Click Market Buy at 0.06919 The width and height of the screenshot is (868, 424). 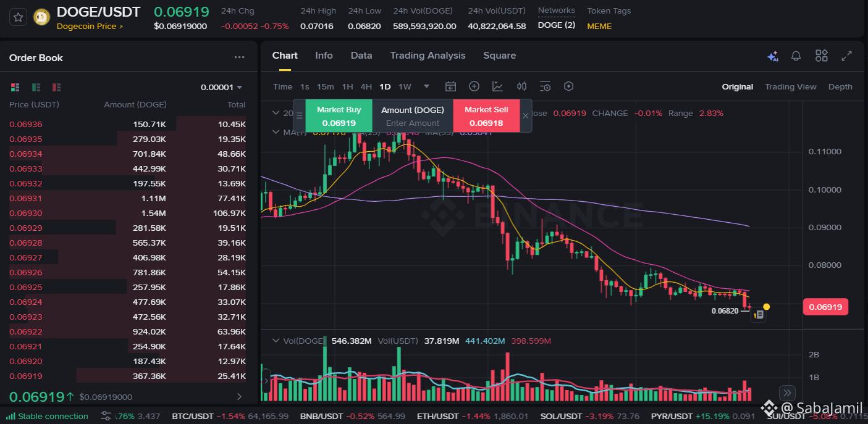(339, 116)
